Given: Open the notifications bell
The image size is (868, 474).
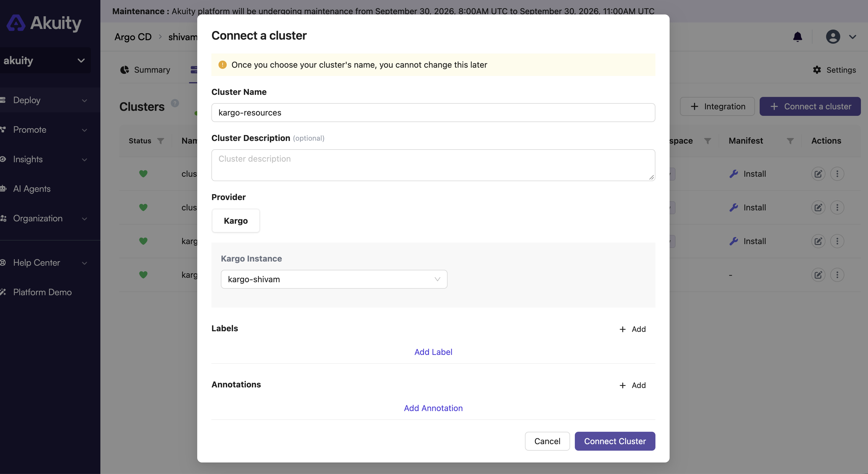Looking at the screenshot, I should point(797,37).
